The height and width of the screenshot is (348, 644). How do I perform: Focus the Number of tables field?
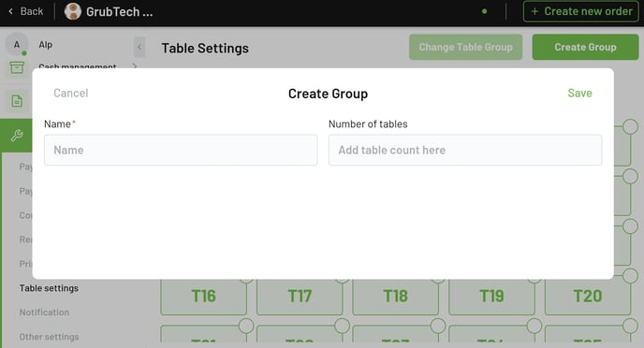[x=465, y=151]
